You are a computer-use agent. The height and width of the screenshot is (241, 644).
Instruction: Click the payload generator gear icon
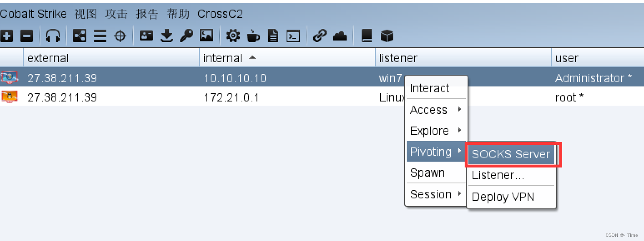click(233, 36)
